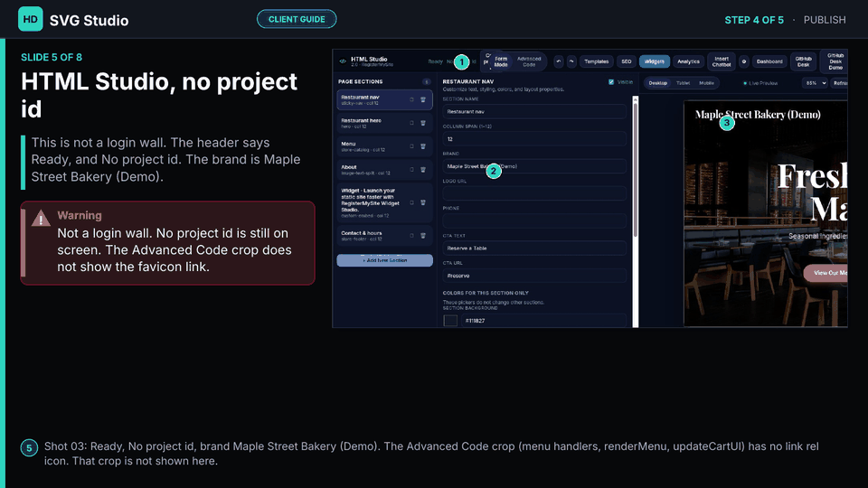Click the Column Span input field
Viewport: 868px width, 488px height.
tap(534, 139)
